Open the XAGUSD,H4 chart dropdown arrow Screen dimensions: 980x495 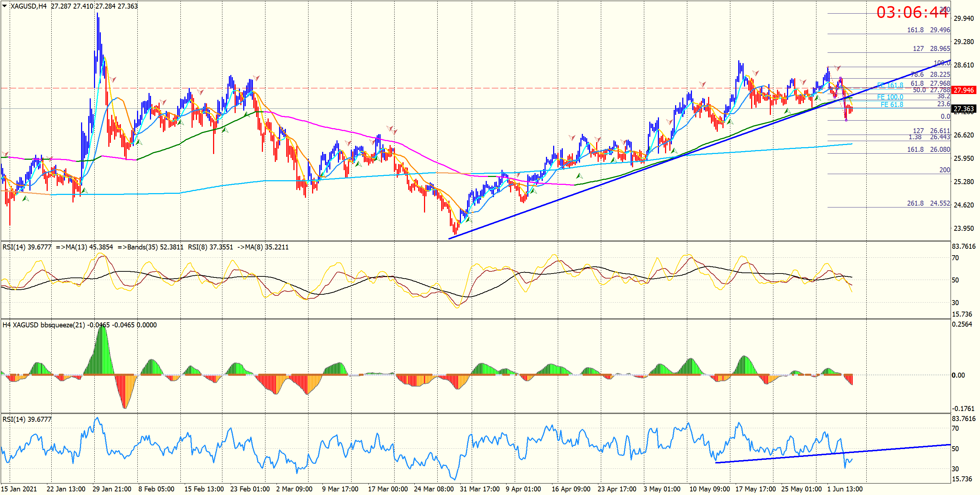coord(5,6)
